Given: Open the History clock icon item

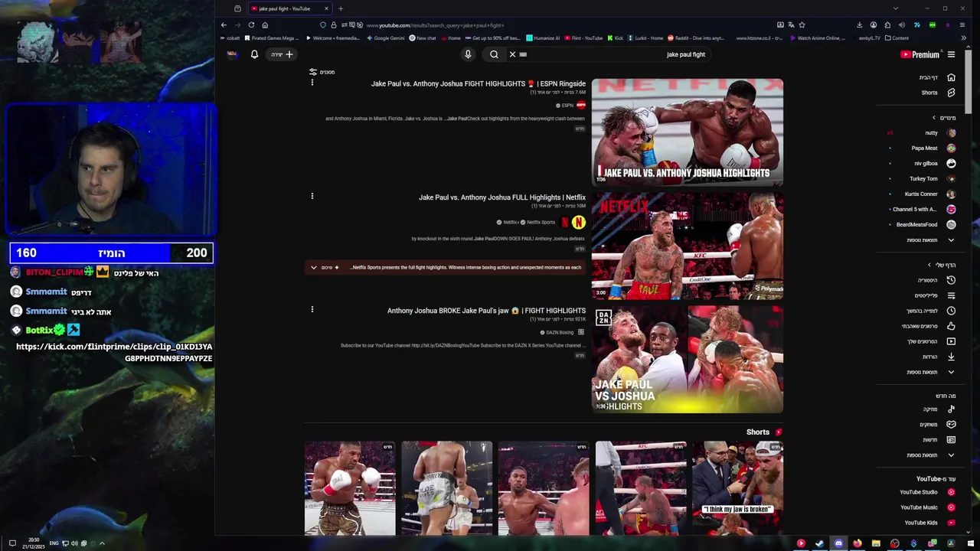Looking at the screenshot, I should pyautogui.click(x=951, y=280).
